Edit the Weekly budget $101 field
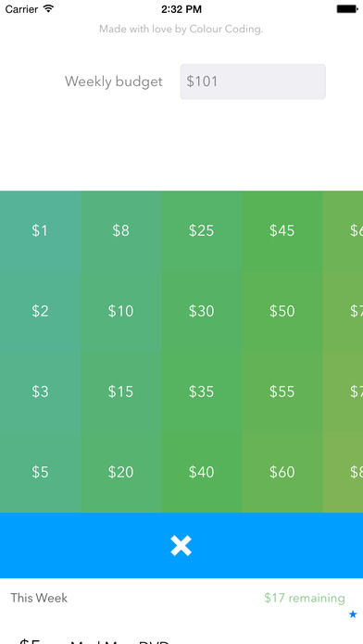The image size is (363, 644). coord(253,81)
